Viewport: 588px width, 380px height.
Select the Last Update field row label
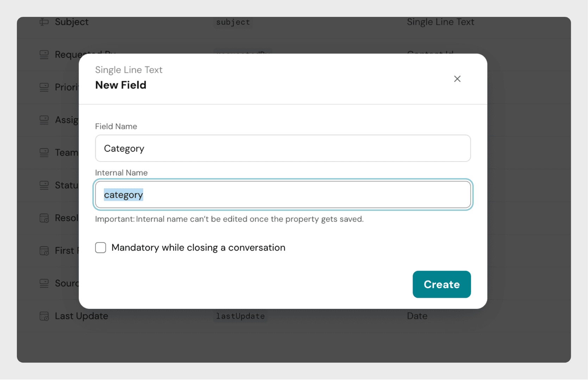81,316
